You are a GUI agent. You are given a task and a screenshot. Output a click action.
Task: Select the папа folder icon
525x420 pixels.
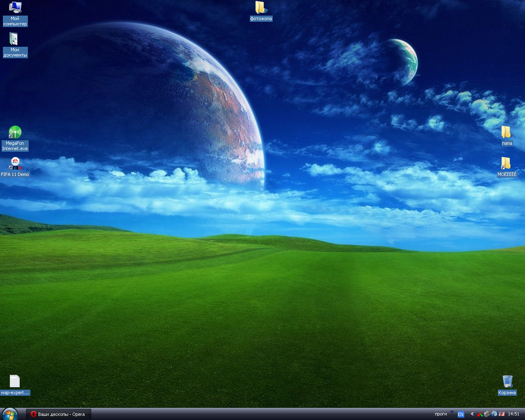pos(507,136)
